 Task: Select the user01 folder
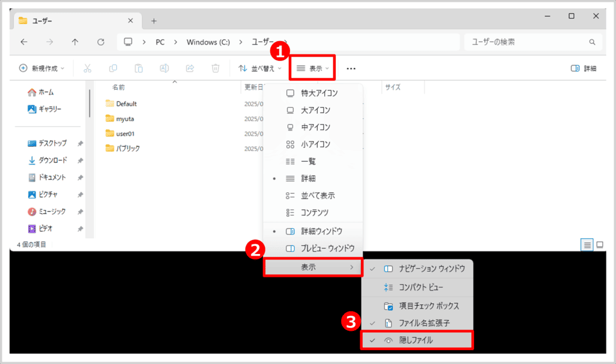tap(120, 134)
